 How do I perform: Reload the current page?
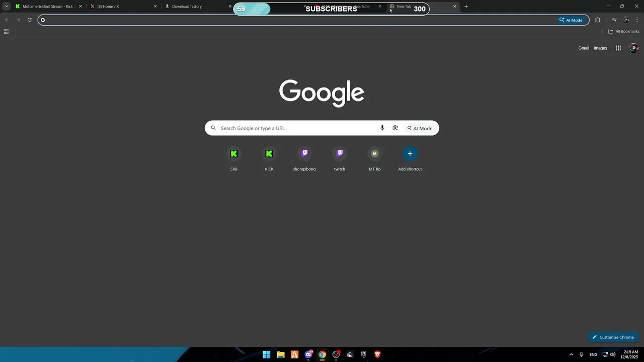(30, 20)
